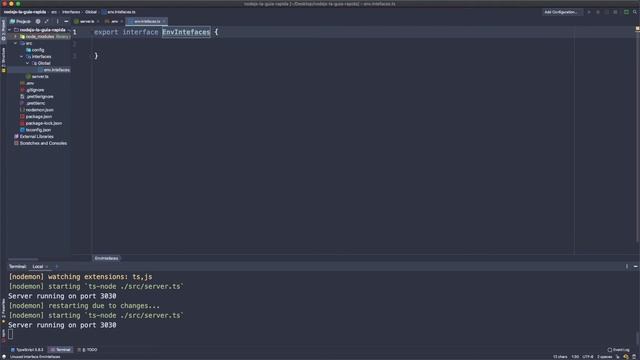The image size is (640, 360).
Task: Select the env.interfaces.ts editor tab
Action: tap(147, 21)
